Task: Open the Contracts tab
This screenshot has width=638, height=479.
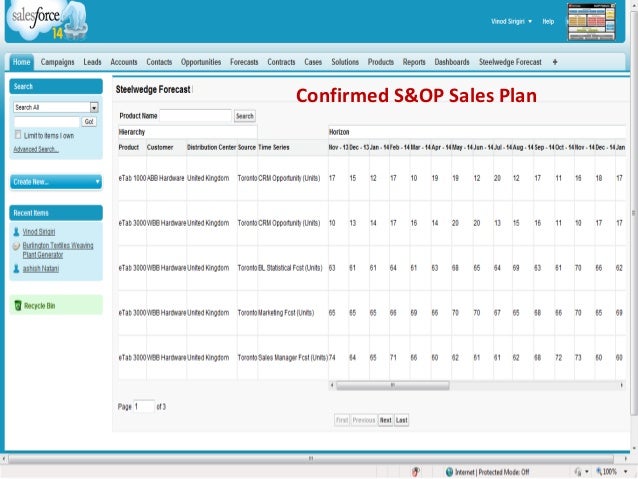Action: pyautogui.click(x=281, y=62)
